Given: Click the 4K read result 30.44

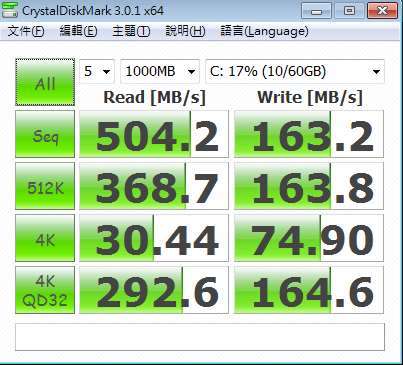Looking at the screenshot, I should pyautogui.click(x=154, y=238).
